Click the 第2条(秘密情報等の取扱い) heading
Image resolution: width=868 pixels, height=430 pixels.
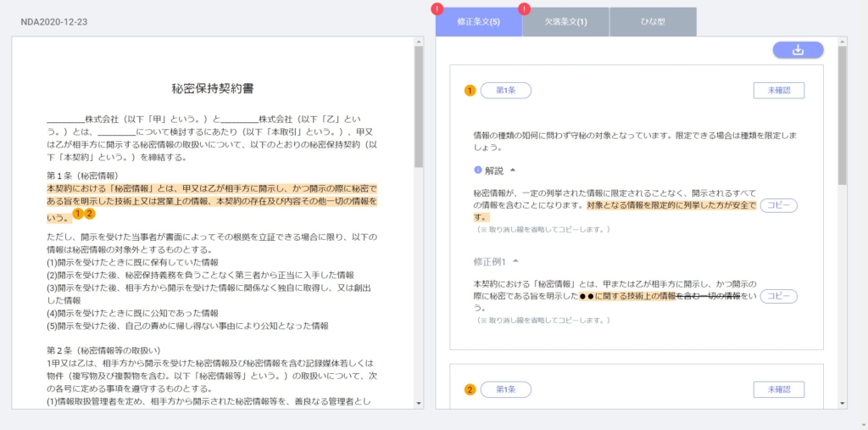click(103, 350)
